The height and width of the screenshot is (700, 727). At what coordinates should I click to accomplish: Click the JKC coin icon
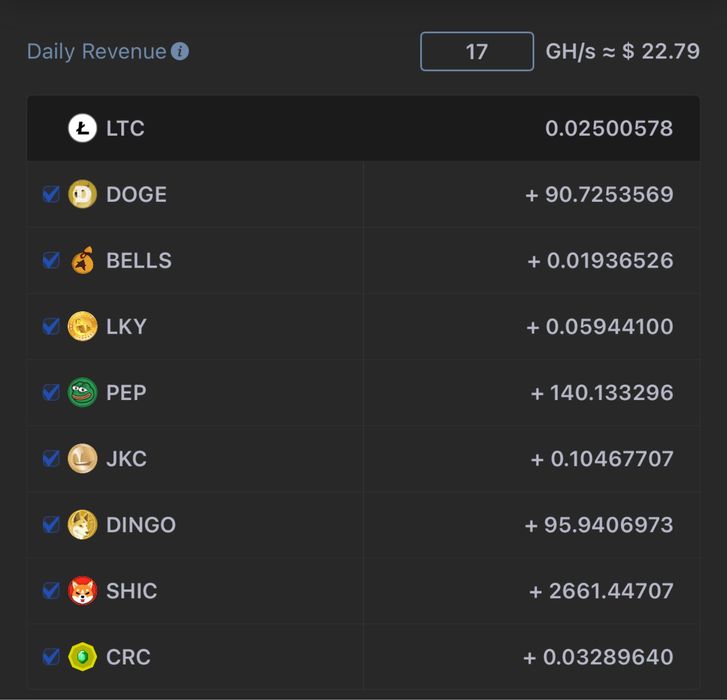[82, 458]
